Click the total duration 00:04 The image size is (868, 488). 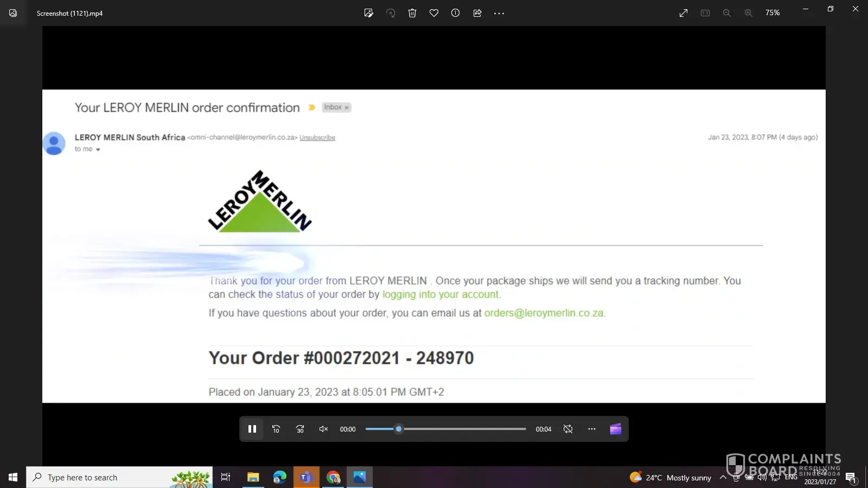pyautogui.click(x=544, y=429)
